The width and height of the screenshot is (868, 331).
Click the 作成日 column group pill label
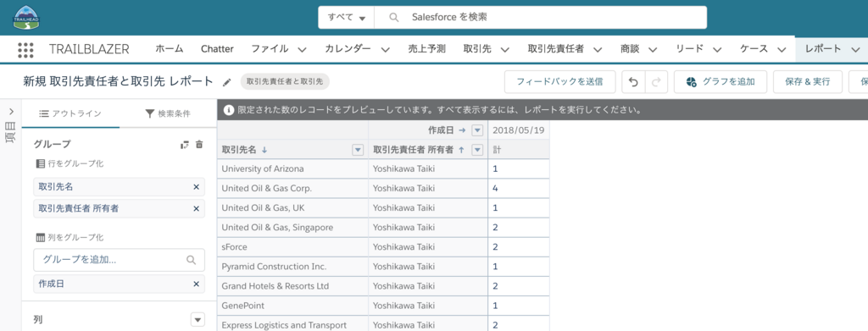click(51, 284)
